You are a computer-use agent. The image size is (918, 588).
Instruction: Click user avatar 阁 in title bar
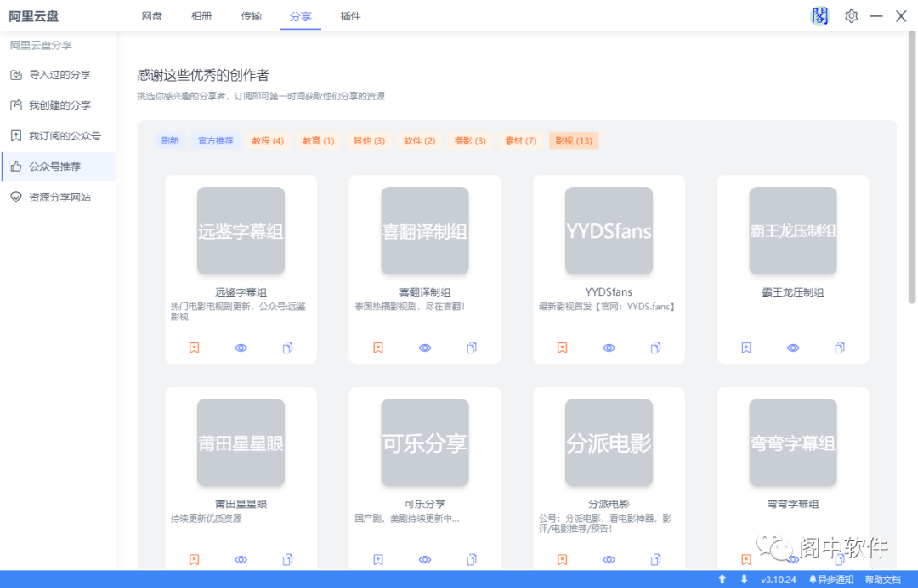pyautogui.click(x=819, y=16)
